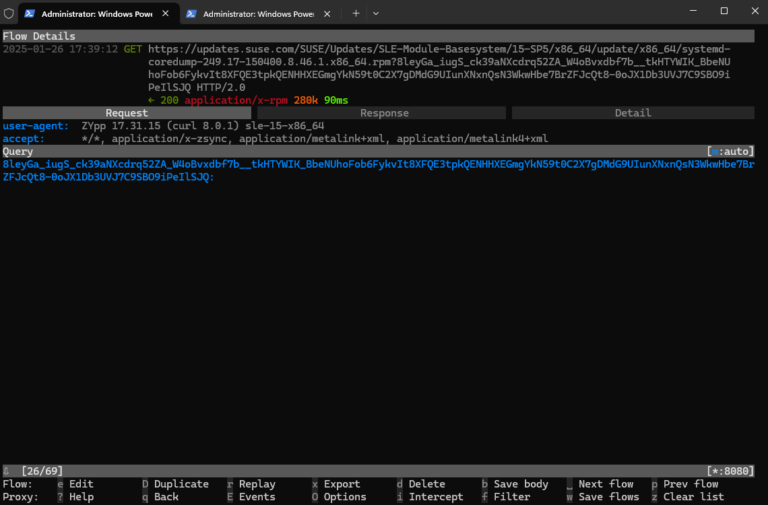Maximize the terminal window
The image size is (768, 505).
tap(724, 11)
